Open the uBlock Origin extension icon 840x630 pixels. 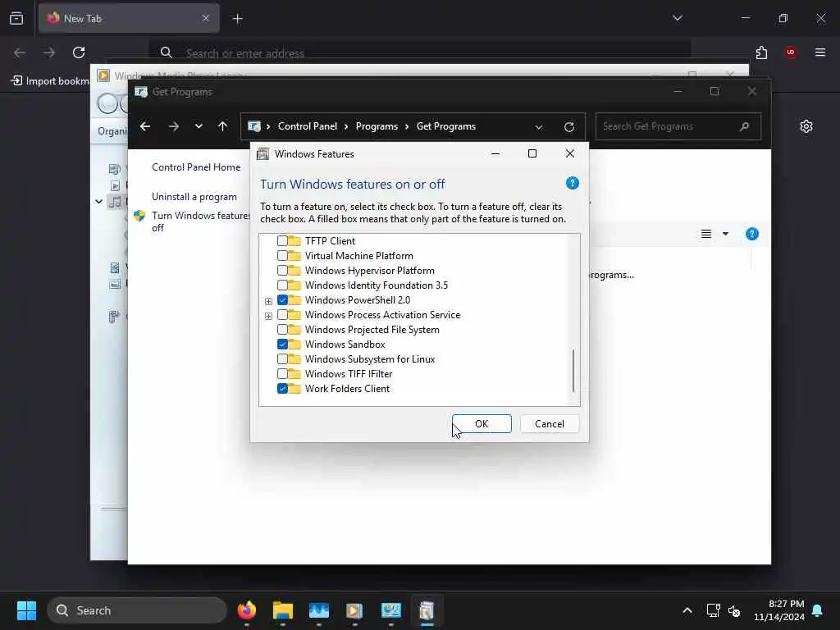(791, 52)
